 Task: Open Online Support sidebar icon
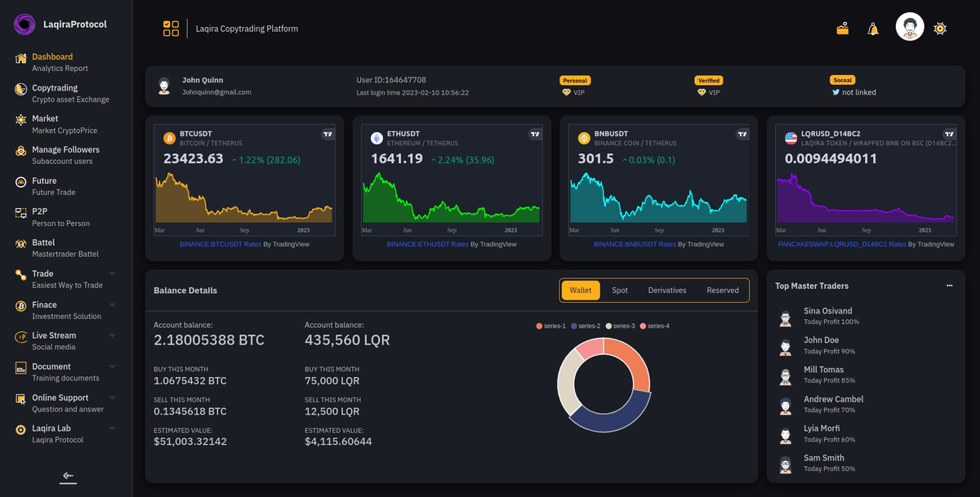click(20, 400)
